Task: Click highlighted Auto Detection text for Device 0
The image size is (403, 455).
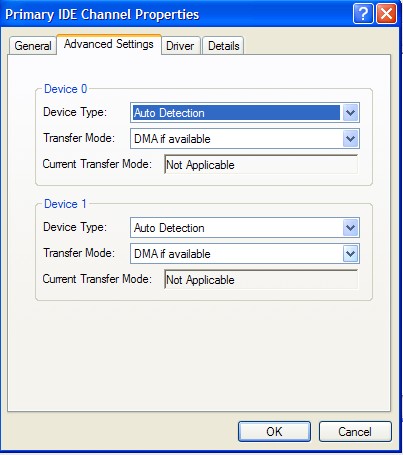Action: click(169, 113)
